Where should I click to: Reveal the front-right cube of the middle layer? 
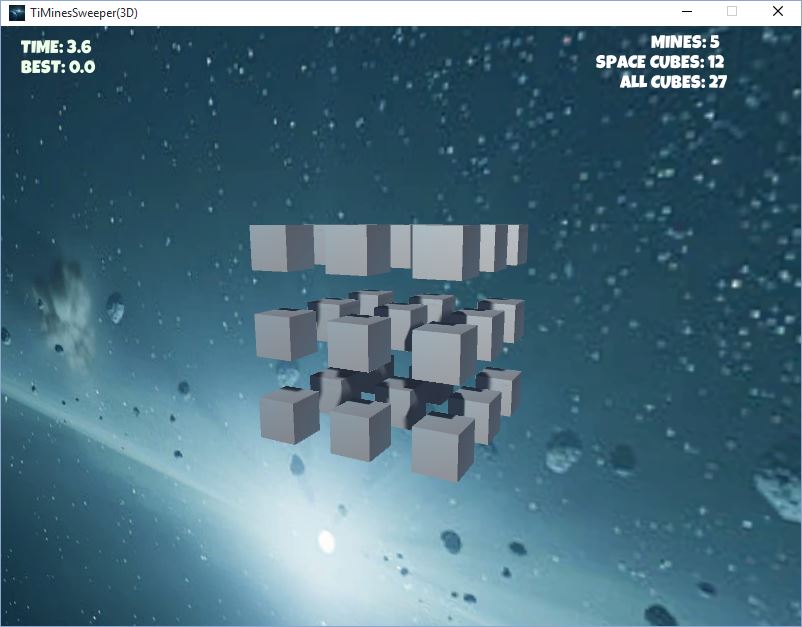(x=444, y=354)
